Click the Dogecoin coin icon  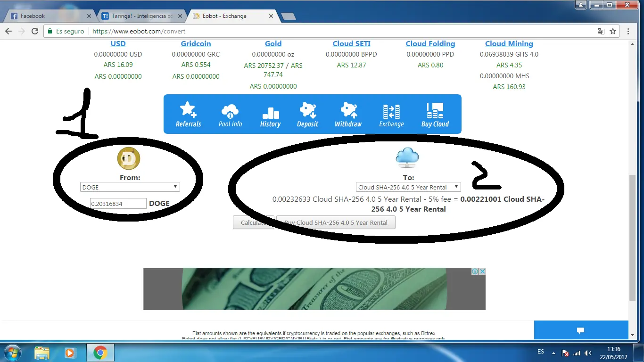(x=129, y=158)
